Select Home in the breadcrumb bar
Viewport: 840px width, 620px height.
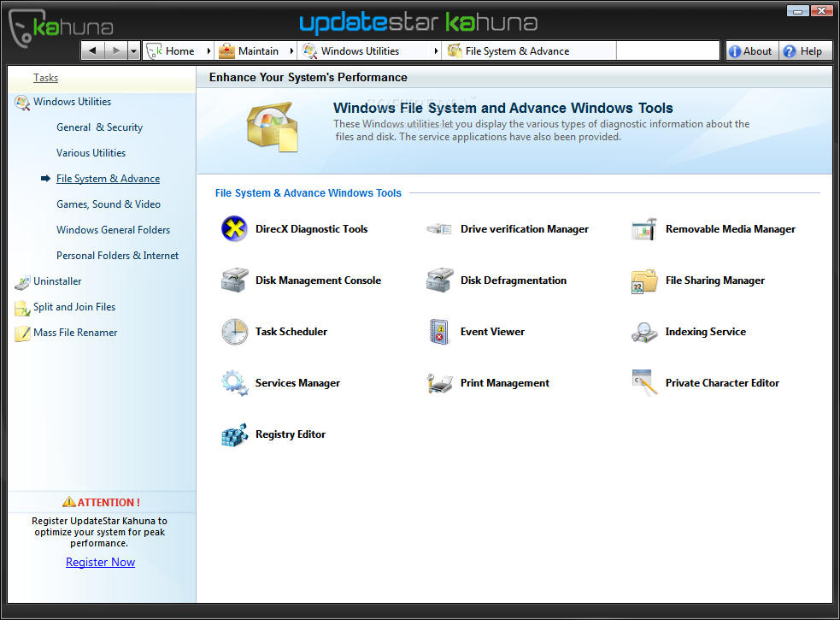tap(180, 51)
